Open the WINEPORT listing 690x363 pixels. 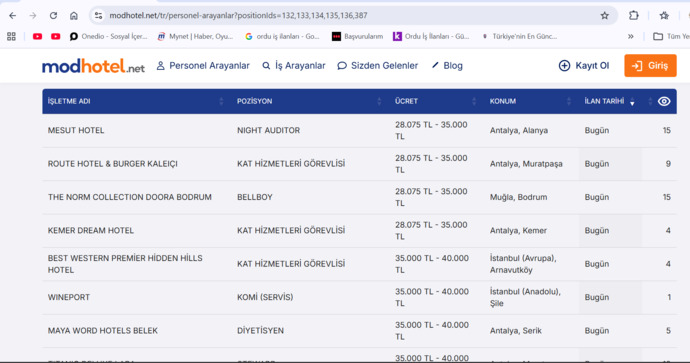click(69, 297)
